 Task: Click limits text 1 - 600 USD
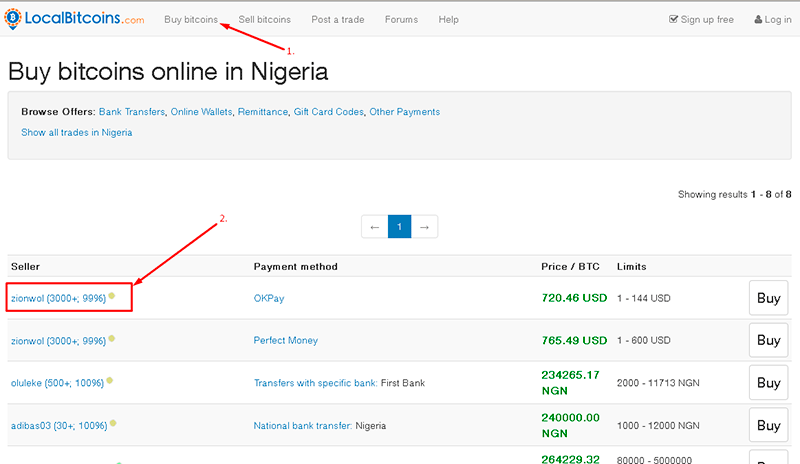coord(643,340)
